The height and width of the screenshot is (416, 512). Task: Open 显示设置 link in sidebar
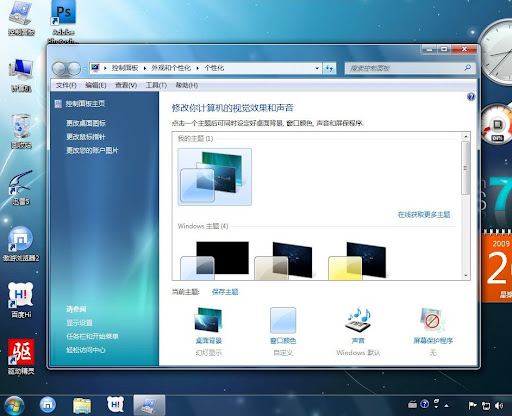click(x=79, y=323)
